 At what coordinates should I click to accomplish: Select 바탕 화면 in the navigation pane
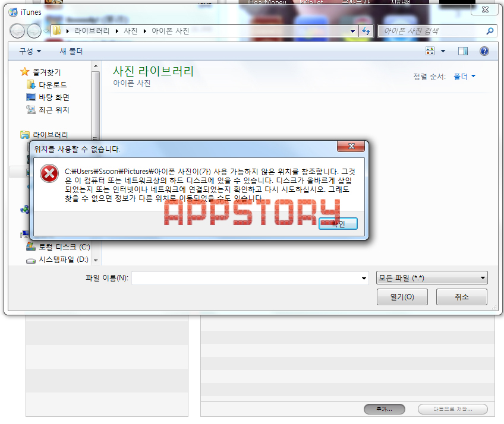[x=54, y=97]
